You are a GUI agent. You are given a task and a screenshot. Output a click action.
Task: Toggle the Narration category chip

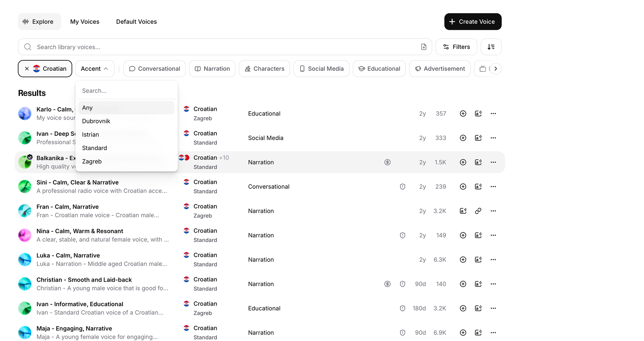[212, 69]
